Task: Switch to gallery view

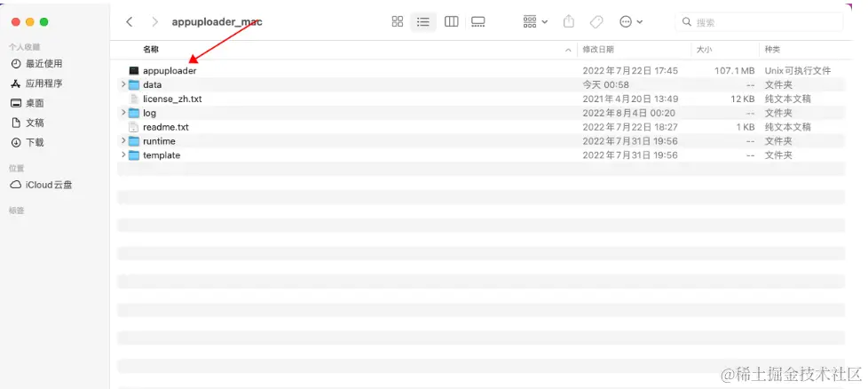Action: [477, 21]
